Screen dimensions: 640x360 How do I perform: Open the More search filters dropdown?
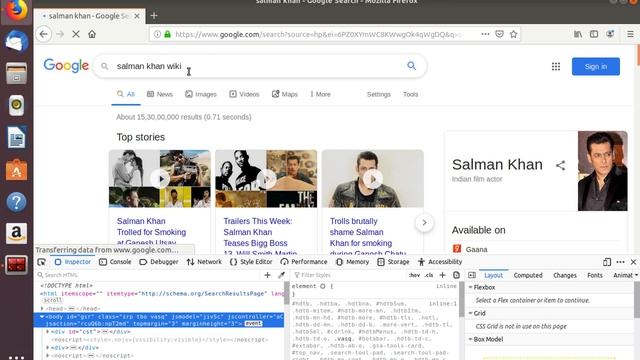point(320,94)
